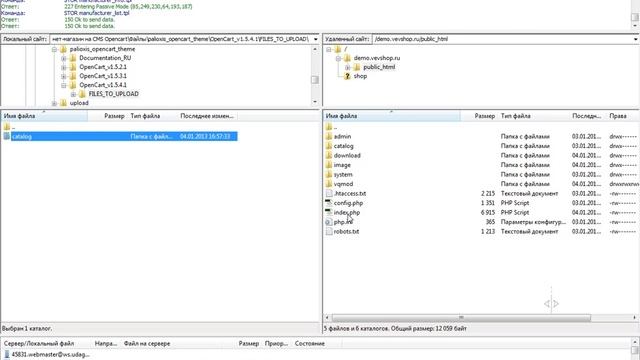
Task: Open the local site path dropdown
Action: click(x=316, y=39)
